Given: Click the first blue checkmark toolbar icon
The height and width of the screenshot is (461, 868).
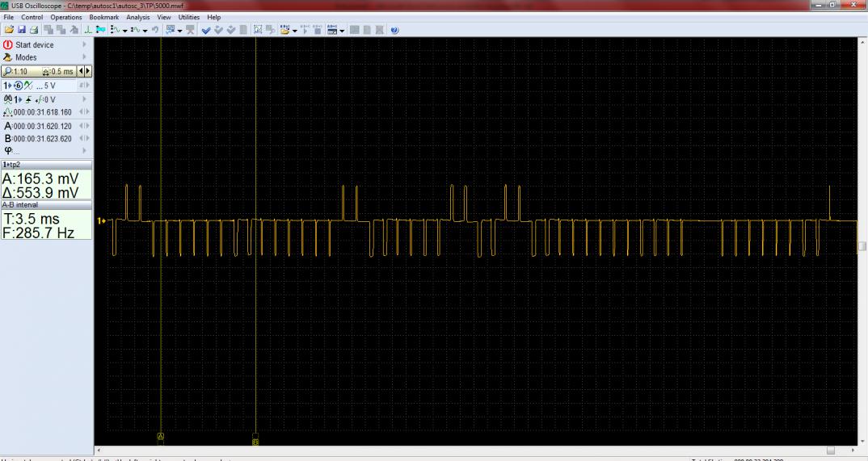Looking at the screenshot, I should (x=205, y=30).
